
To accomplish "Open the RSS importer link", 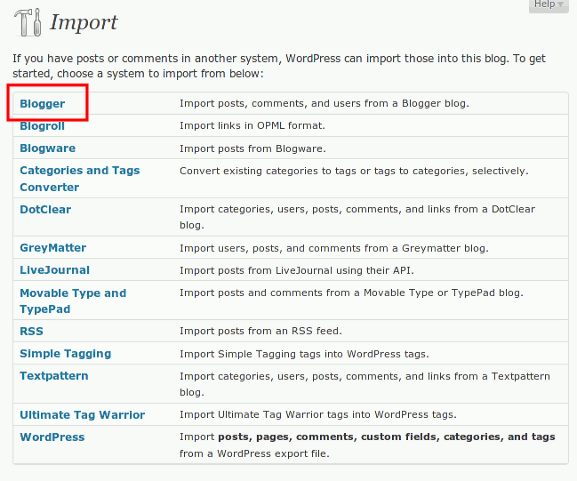I will point(32,331).
